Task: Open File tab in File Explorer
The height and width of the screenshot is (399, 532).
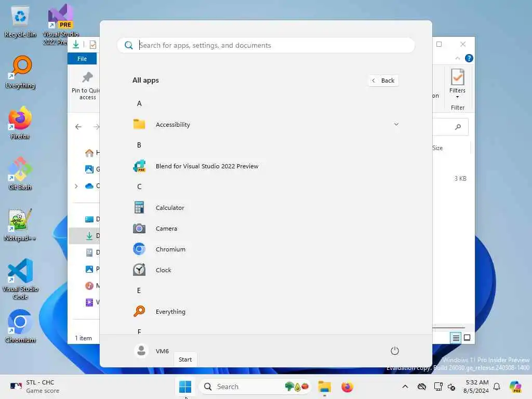Action: 82,59
